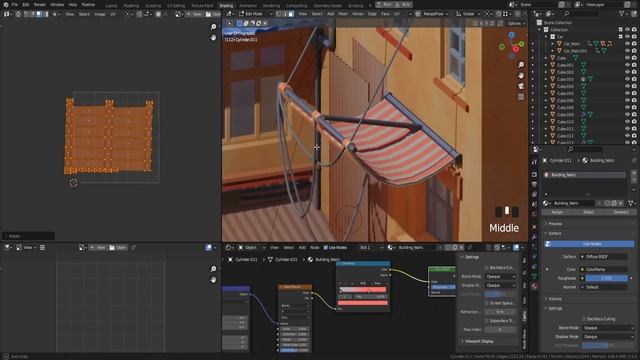Viewport: 640px width, 360px height.
Task: Enable Screen Space refraction in node sidebar
Action: click(487, 303)
